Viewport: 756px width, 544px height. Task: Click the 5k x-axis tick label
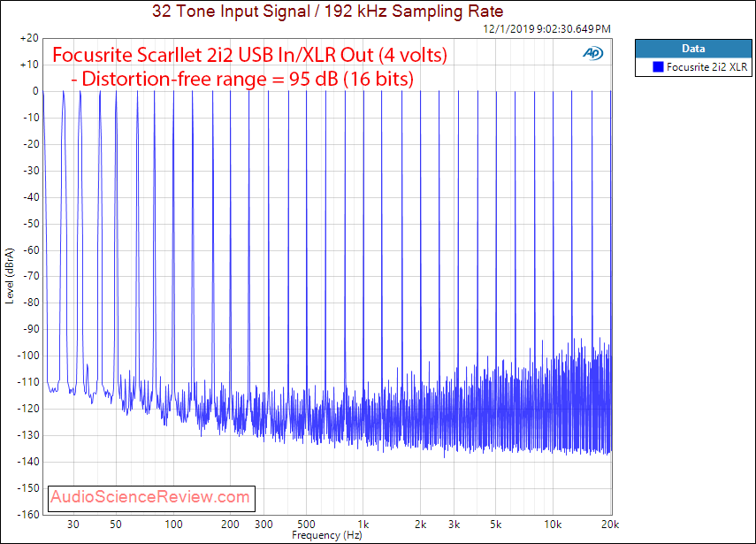496,525
